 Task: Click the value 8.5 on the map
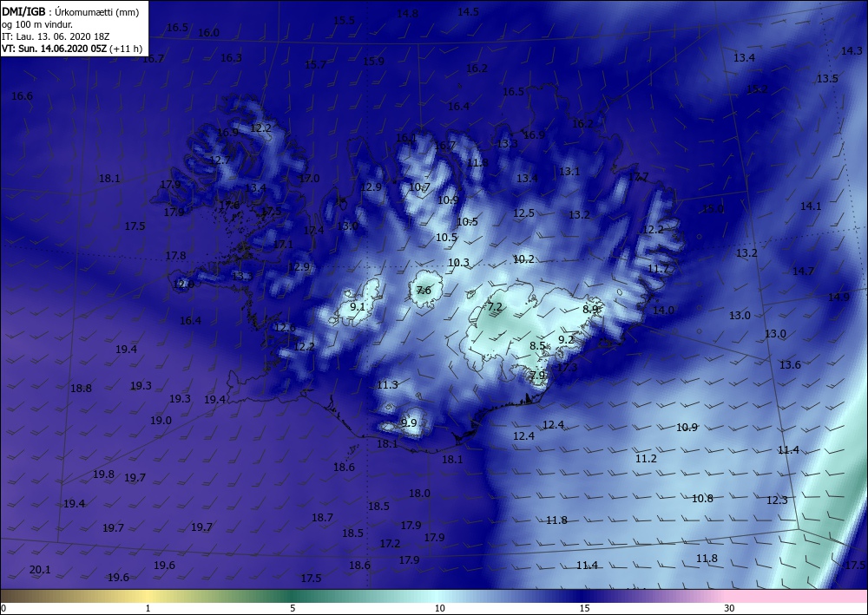click(537, 345)
